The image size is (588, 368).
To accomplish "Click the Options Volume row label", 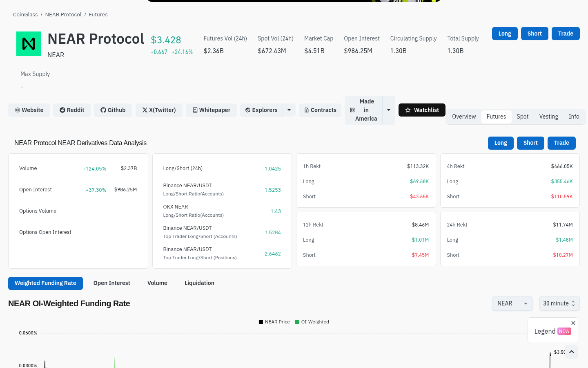I will (x=38, y=211).
